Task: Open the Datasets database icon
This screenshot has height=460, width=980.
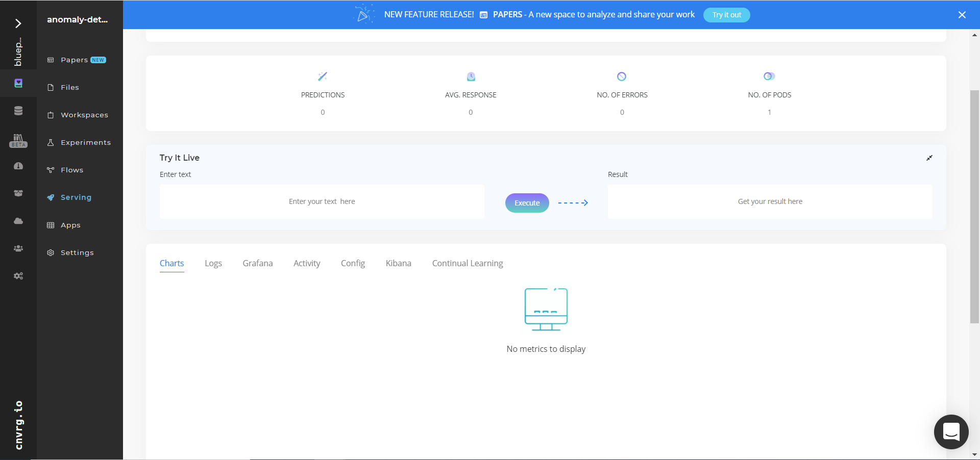Action: (18, 111)
